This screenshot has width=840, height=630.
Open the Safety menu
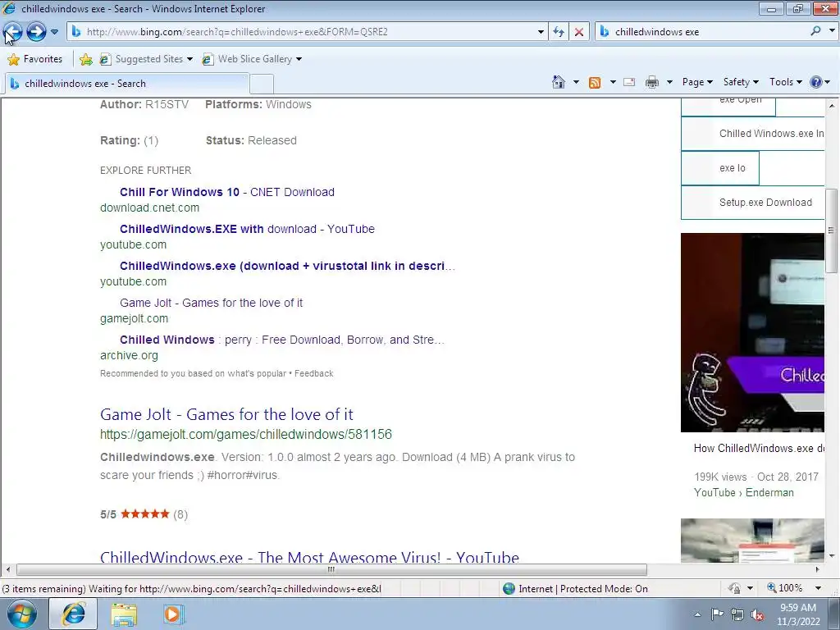[741, 82]
